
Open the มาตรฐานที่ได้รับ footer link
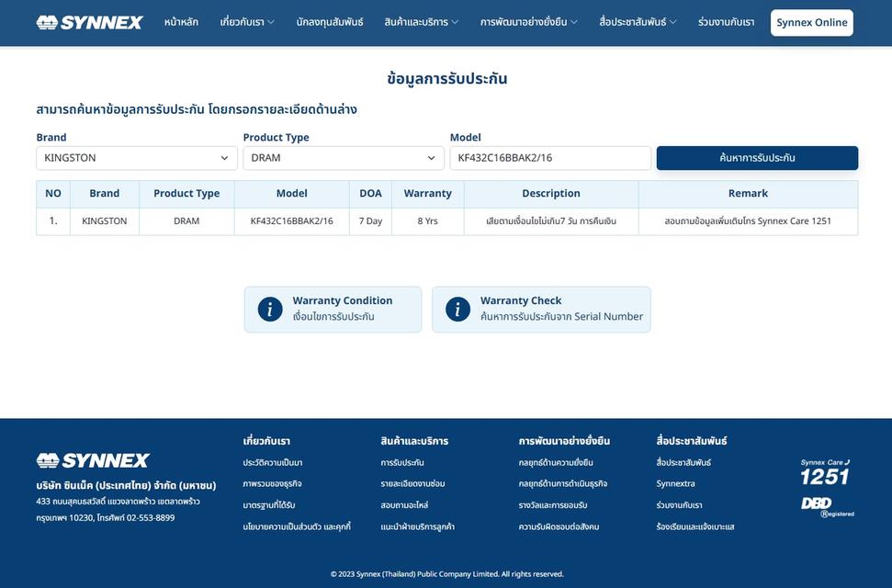coord(269,505)
